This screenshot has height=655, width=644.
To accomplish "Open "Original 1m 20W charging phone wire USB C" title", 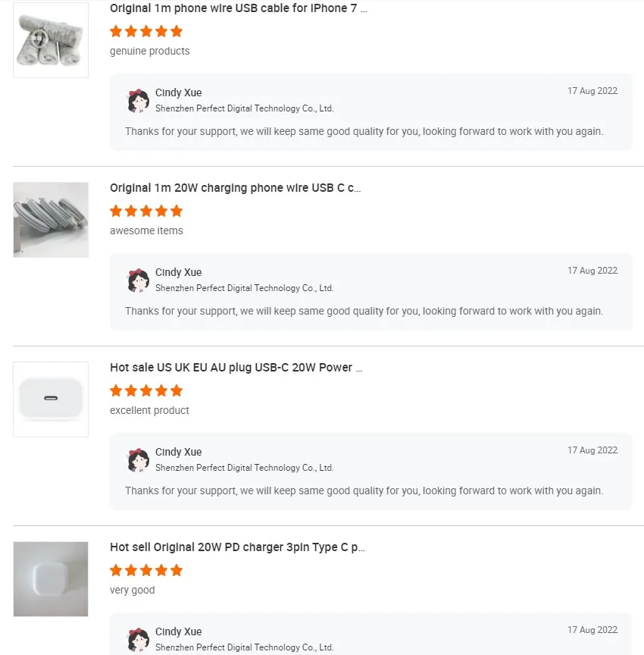I will point(235,188).
